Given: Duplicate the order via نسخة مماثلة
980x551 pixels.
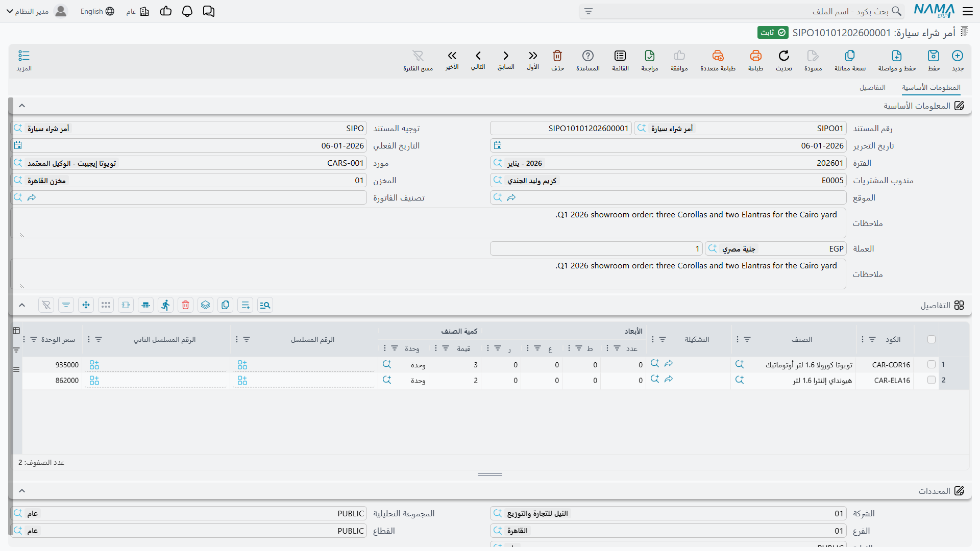Looking at the screenshot, I should [850, 60].
